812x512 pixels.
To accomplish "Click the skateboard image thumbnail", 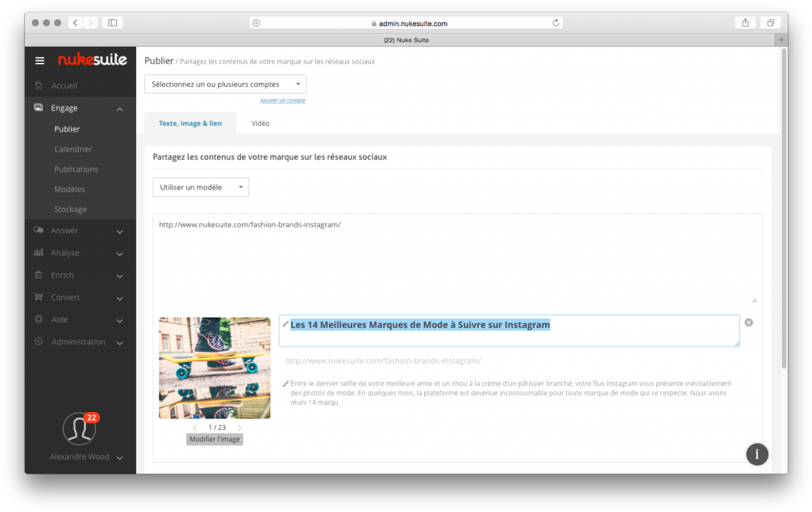I will 214,368.
